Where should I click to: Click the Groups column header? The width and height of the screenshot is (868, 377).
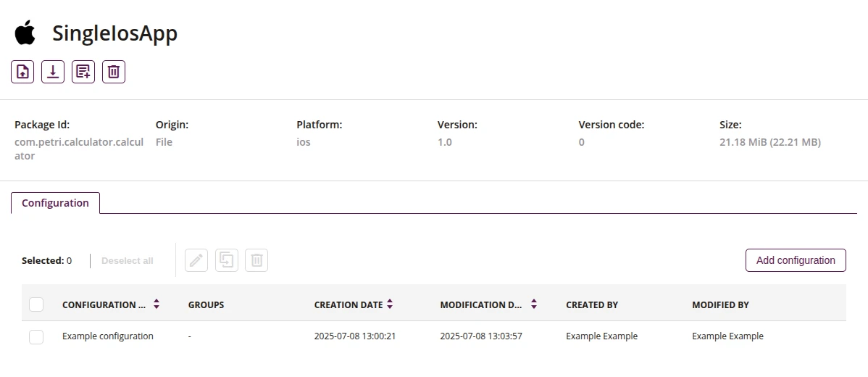coord(206,305)
